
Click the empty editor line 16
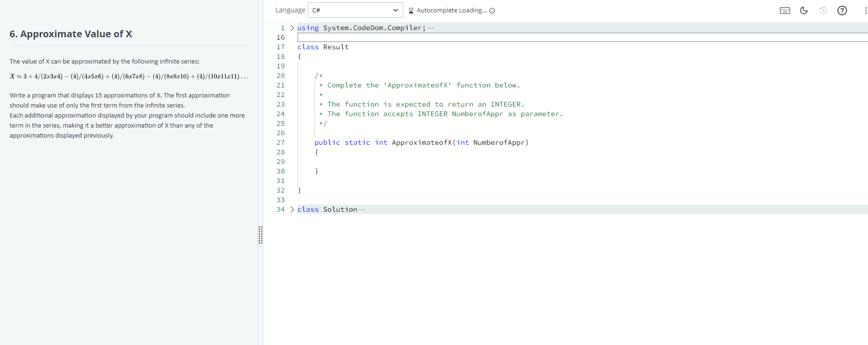pyautogui.click(x=582, y=37)
